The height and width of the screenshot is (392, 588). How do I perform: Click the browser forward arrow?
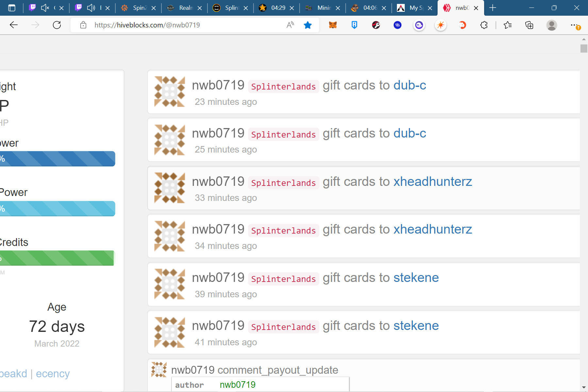[x=35, y=25]
